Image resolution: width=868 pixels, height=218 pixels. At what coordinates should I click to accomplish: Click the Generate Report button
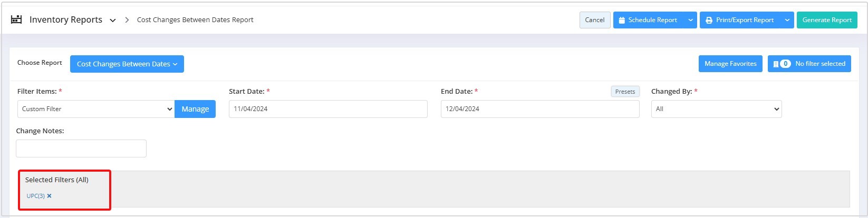(827, 20)
